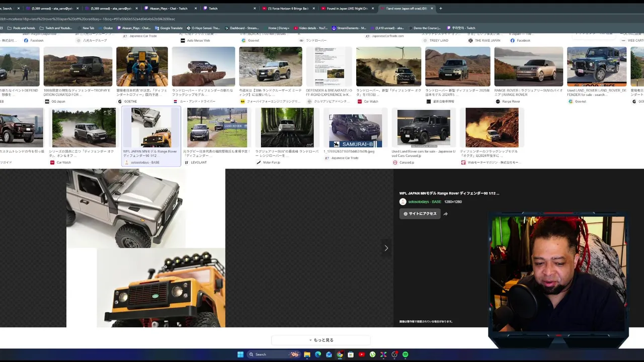Click the Range Rover source favicon
Screen dimensions: 644x362
[498, 102]
